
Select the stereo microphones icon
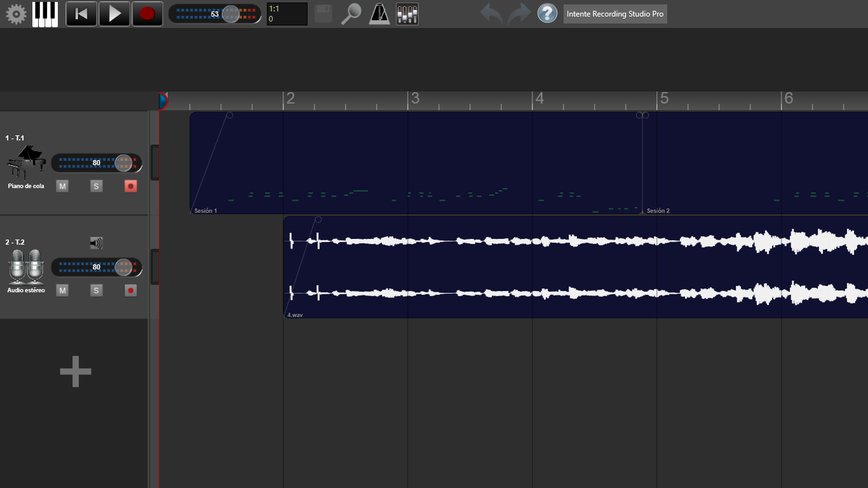pos(26,266)
